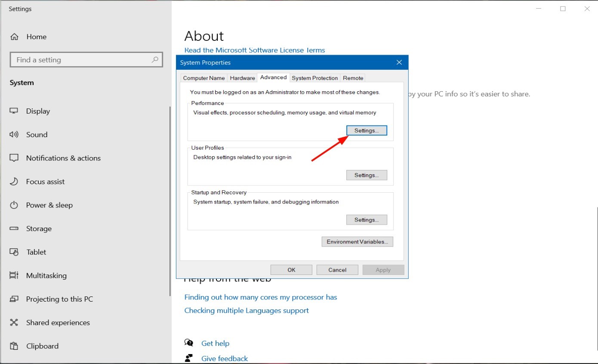Viewport: 598px width, 364px height.
Task: Click the Environment Variables button
Action: [x=357, y=242]
